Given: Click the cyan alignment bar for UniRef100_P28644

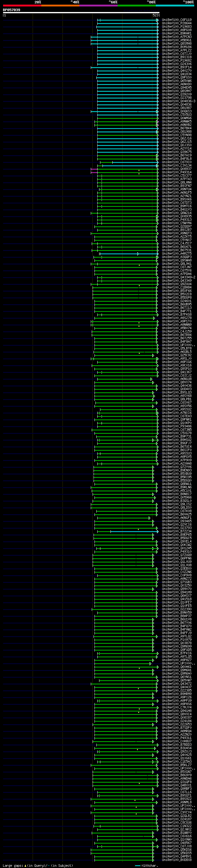Looking at the screenshot, I should pos(128,24).
